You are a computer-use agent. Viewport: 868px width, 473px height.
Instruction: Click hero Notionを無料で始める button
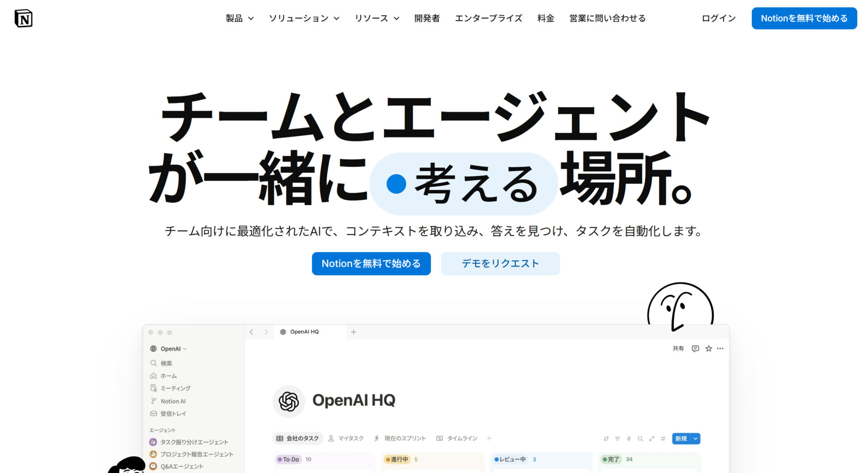(371, 263)
